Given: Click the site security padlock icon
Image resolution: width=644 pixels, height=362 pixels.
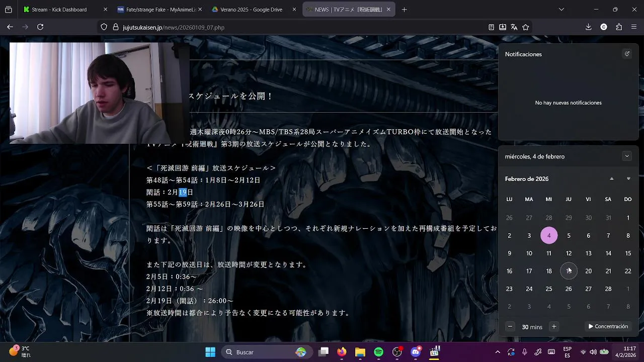Looking at the screenshot, I should tap(115, 27).
